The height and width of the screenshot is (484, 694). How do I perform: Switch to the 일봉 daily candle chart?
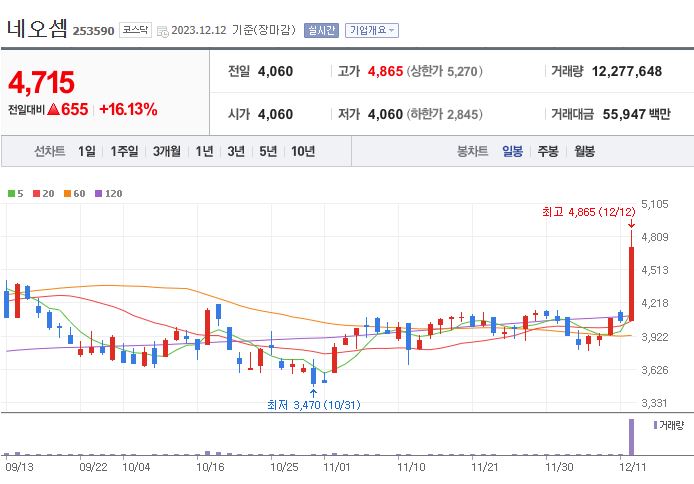[x=513, y=151]
